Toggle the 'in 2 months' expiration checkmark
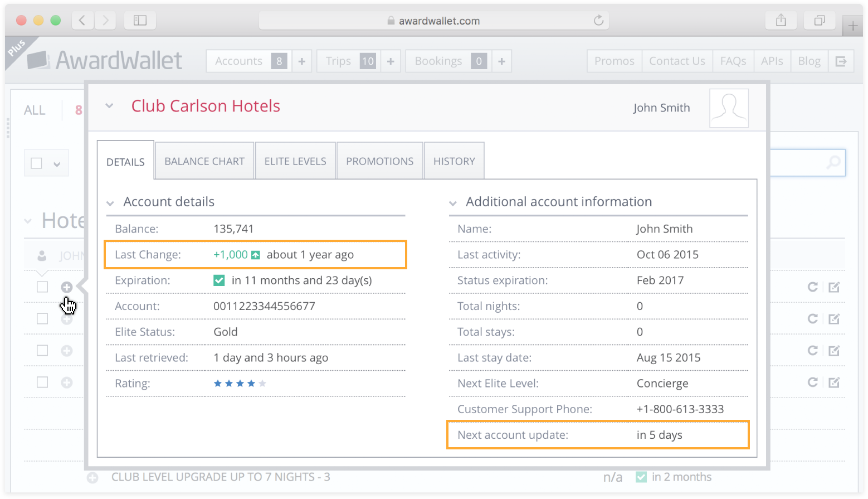This screenshot has height=499, width=868. pos(641,477)
